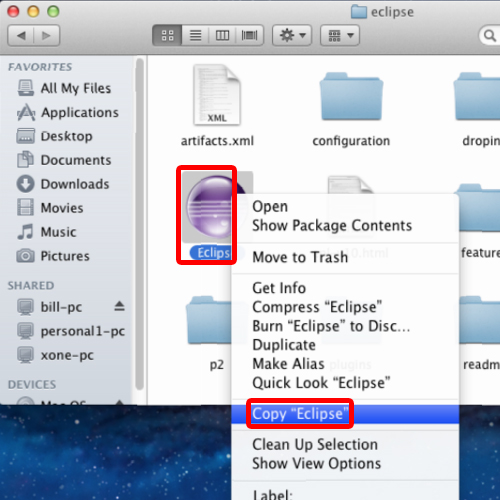Screen dimensions: 500x500
Task: Select the artifacts.xml file icon
Action: (x=217, y=95)
